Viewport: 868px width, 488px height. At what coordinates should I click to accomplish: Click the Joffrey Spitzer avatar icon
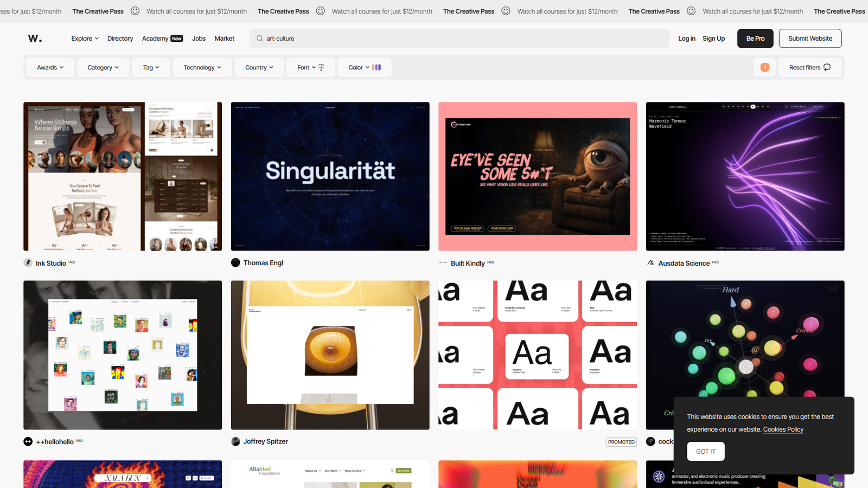pyautogui.click(x=235, y=441)
